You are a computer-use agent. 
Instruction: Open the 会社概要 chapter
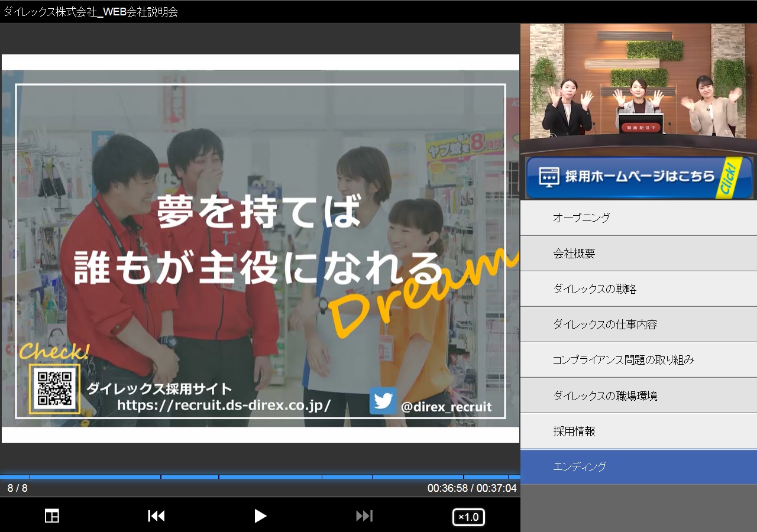click(639, 254)
